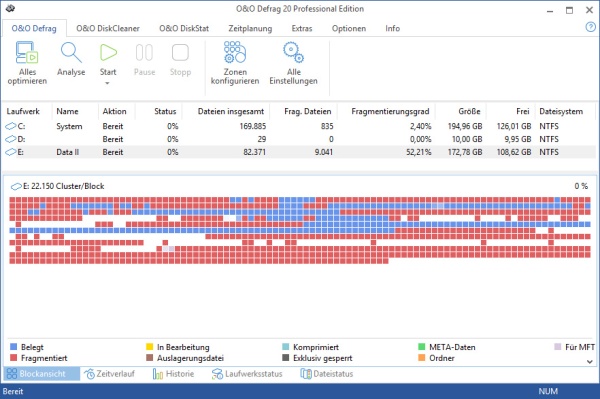Open the O&O DiskStat tab
The height and width of the screenshot is (399, 600).
tap(184, 28)
